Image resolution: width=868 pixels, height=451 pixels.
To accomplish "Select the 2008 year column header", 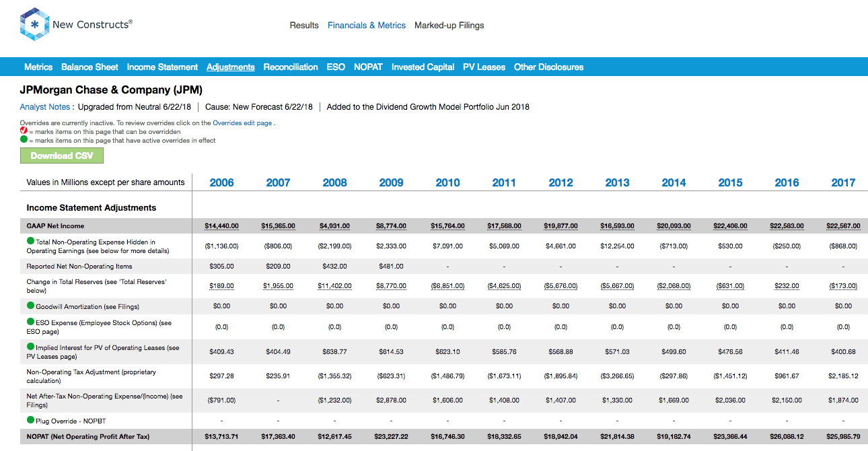I will (x=335, y=182).
